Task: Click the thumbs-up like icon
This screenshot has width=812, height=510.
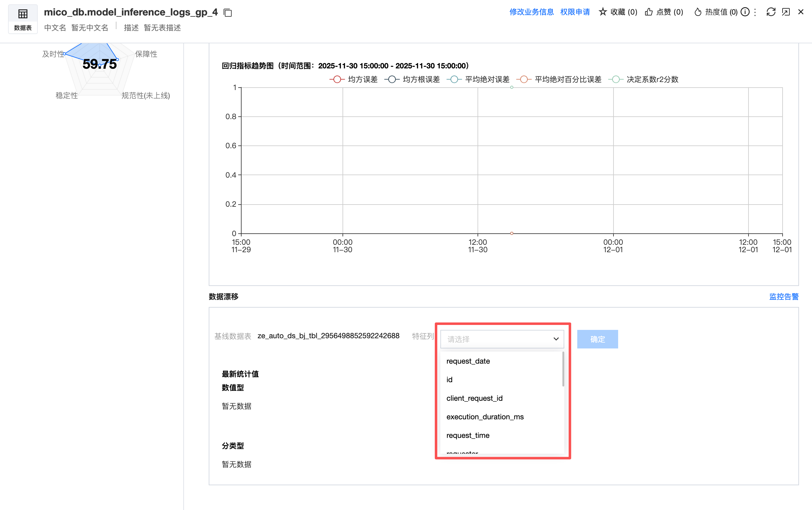Action: click(x=648, y=12)
